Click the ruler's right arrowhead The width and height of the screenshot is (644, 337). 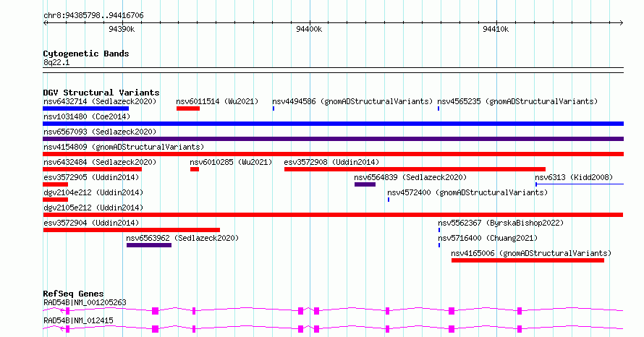(621, 22)
